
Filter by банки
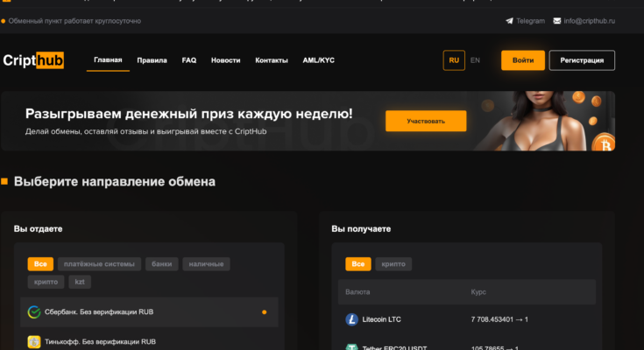pyautogui.click(x=162, y=264)
